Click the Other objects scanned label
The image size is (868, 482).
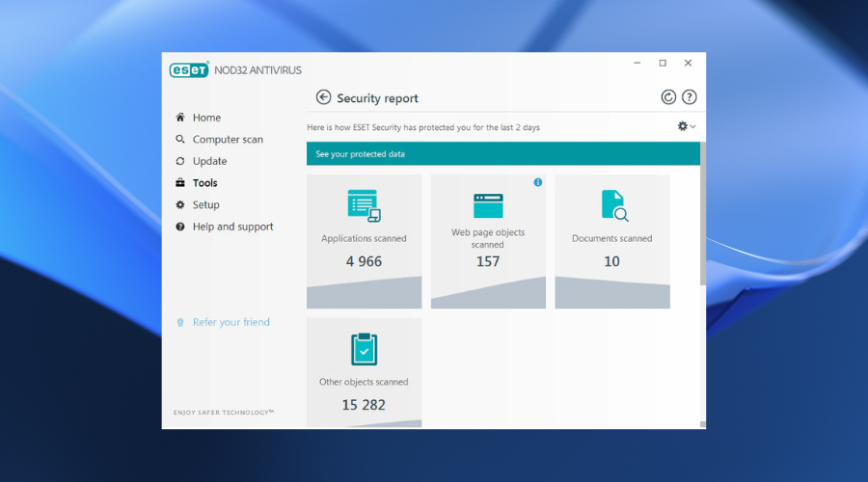pyautogui.click(x=364, y=382)
